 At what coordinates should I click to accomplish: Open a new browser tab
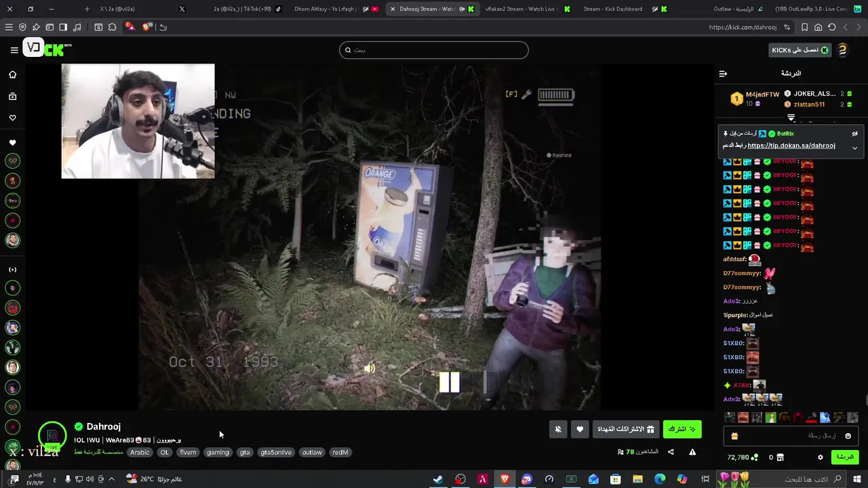(x=87, y=9)
